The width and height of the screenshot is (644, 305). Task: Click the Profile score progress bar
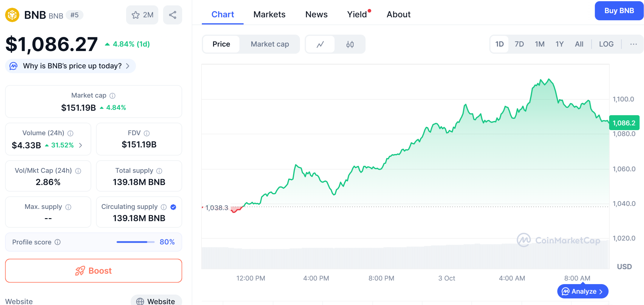click(136, 242)
